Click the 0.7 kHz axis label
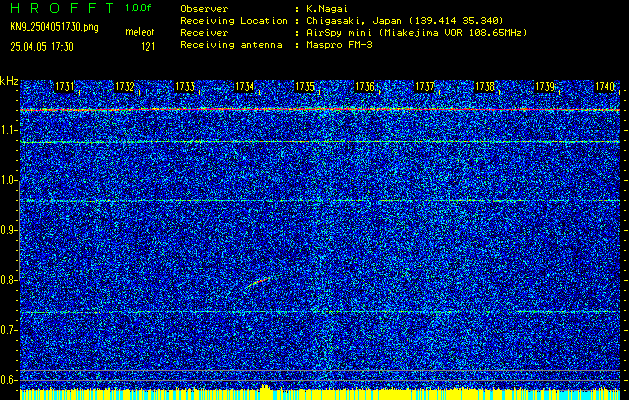Screen dimensions: 629x400 pyautogui.click(x=7, y=330)
